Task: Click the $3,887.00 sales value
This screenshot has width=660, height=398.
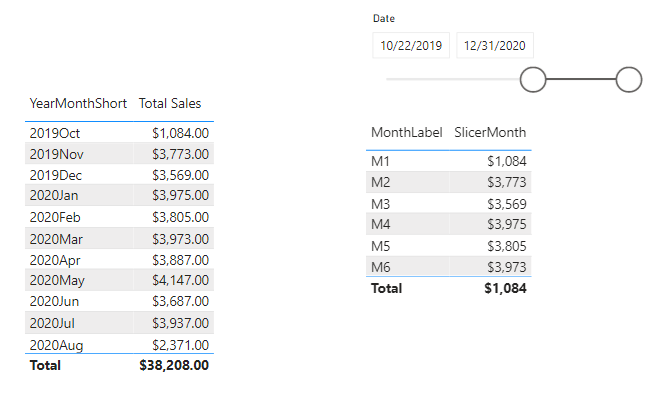Action: pos(181,260)
